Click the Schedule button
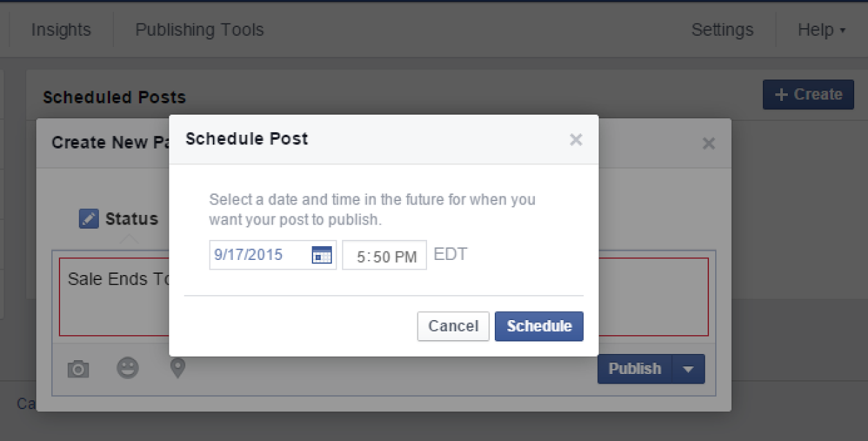This screenshot has height=441, width=868. 539,326
